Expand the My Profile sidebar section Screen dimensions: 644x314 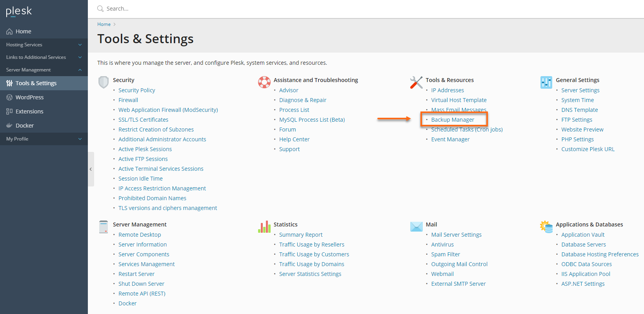pyautogui.click(x=44, y=139)
